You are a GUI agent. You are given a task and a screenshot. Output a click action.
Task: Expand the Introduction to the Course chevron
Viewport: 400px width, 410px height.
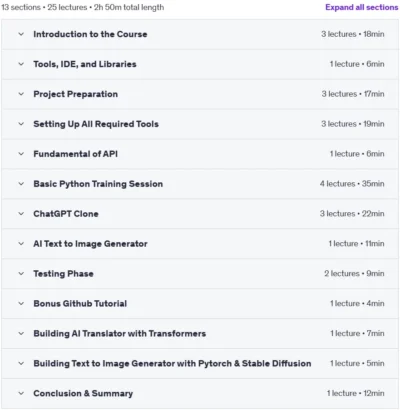[21, 34]
